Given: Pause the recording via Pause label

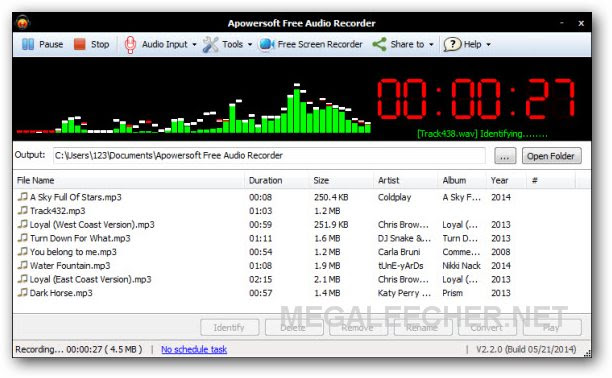Looking at the screenshot, I should 51,44.
